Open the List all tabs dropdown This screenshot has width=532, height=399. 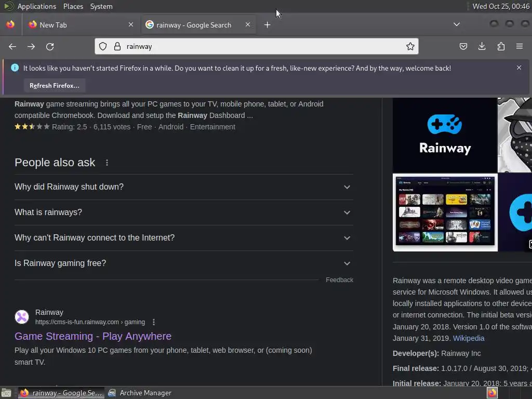[x=457, y=24]
